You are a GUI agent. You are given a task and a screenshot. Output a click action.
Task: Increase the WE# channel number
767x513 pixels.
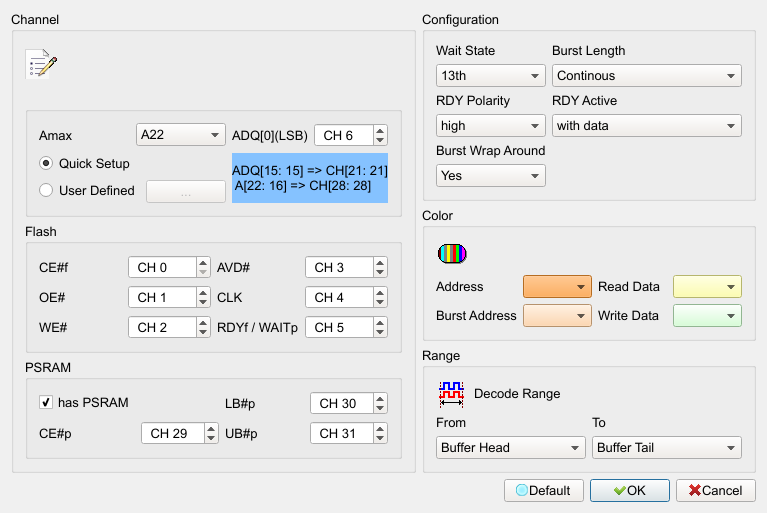coord(203,322)
